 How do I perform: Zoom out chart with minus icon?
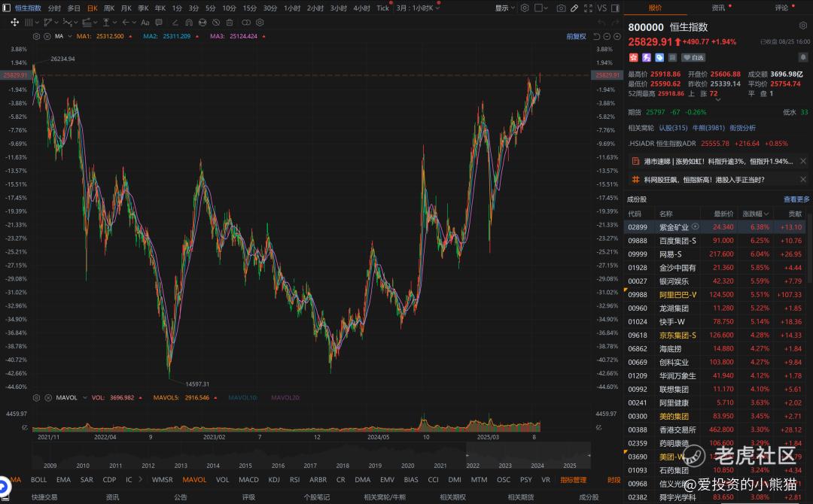tap(607, 36)
